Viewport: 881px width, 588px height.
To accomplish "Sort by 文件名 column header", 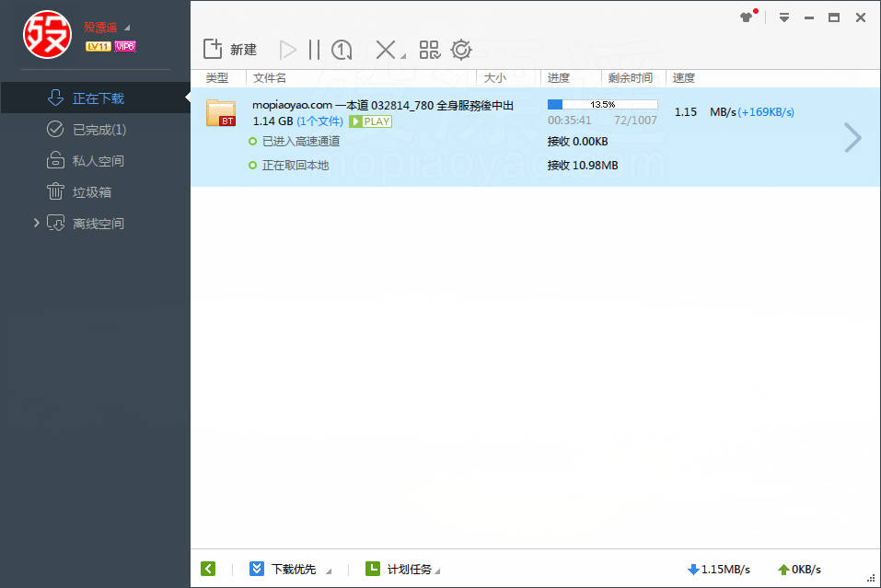I will click(x=270, y=78).
